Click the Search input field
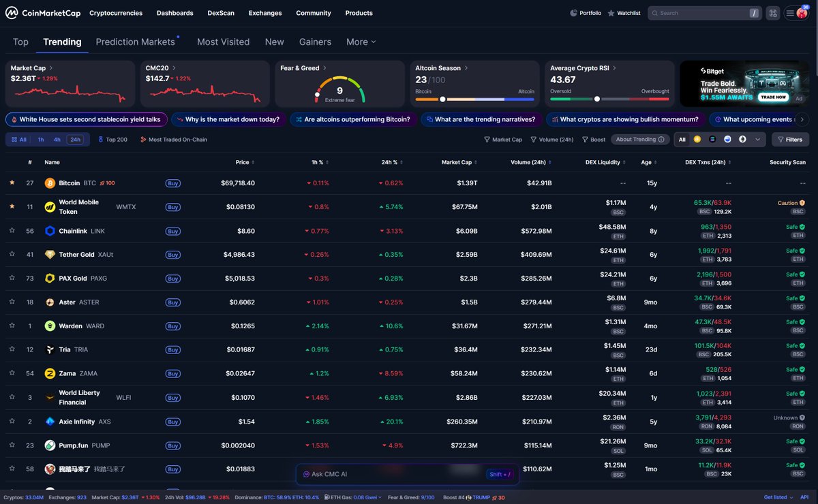This screenshot has width=818, height=504. click(703, 13)
